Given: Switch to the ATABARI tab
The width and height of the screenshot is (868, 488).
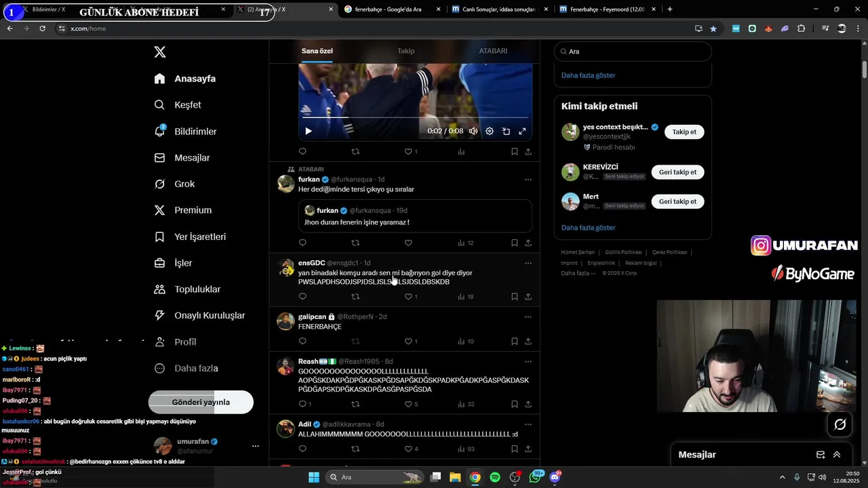Looking at the screenshot, I should (493, 51).
